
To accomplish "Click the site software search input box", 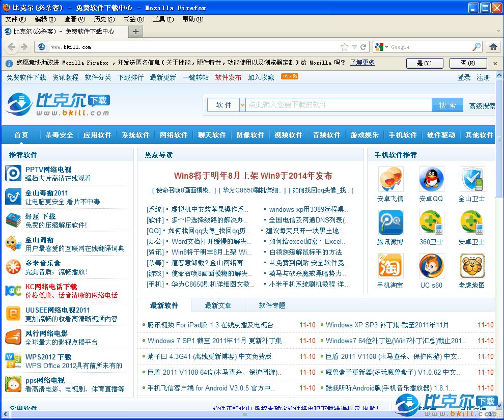I will click(x=339, y=105).
